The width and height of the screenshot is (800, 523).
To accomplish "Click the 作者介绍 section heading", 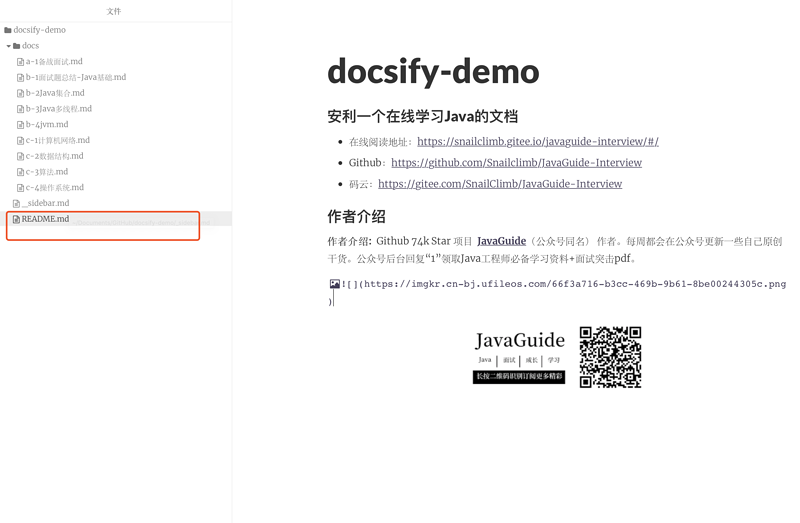I will coord(356,217).
